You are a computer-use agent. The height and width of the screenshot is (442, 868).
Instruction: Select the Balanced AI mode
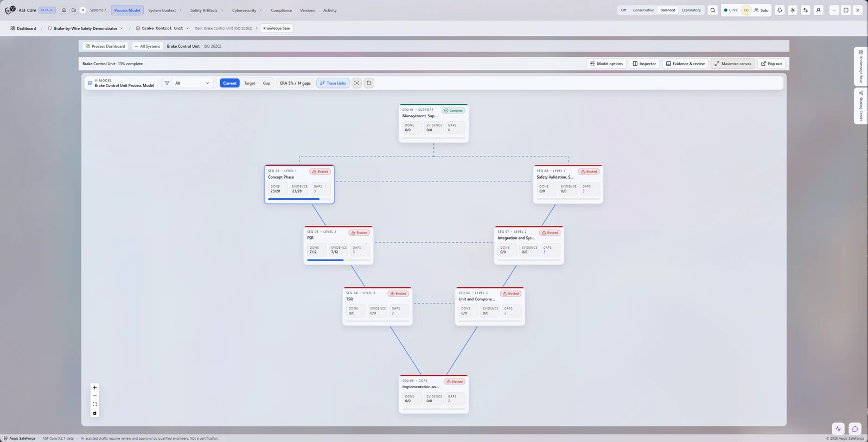(668, 10)
